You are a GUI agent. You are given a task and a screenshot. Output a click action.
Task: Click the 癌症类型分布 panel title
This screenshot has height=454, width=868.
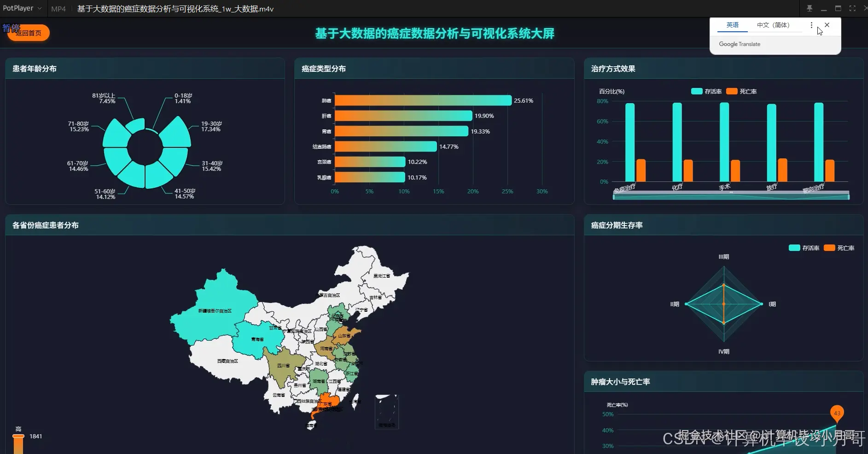(324, 69)
